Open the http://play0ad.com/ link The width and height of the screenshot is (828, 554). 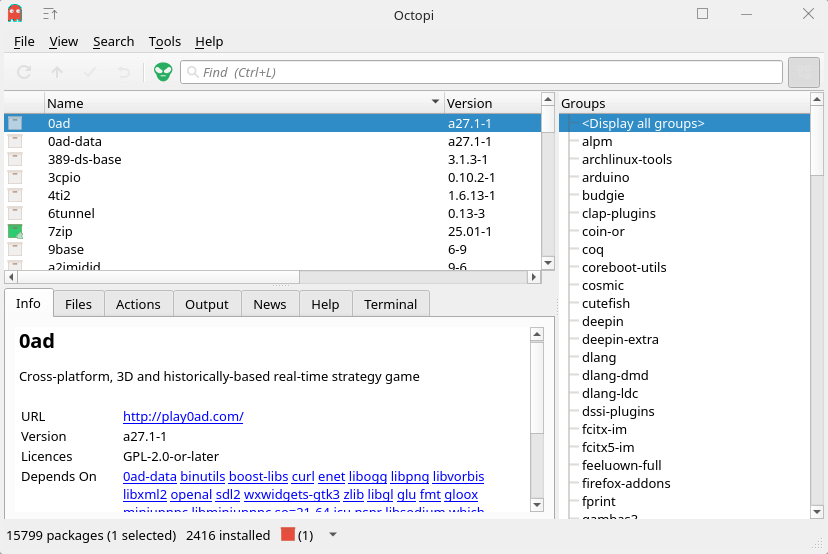(x=183, y=416)
